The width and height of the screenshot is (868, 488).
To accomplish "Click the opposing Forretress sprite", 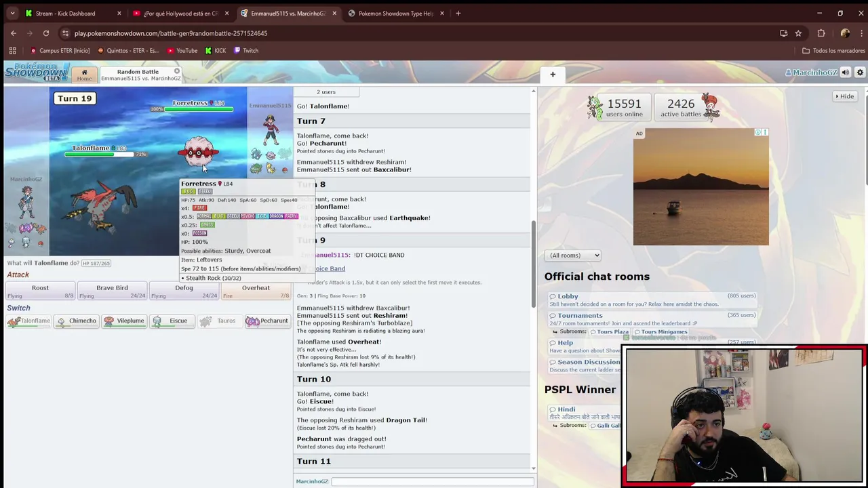I will coord(198,153).
